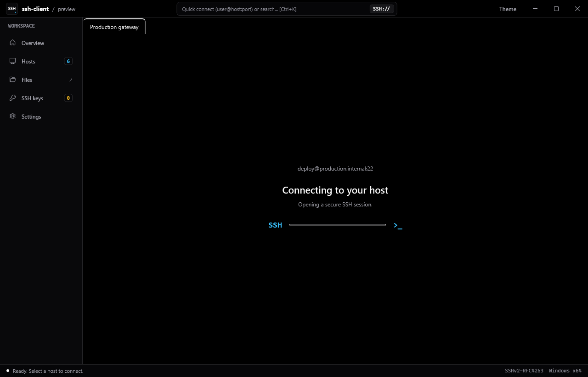Select SSH keys in the sidebar
This screenshot has width=588, height=377.
point(41,98)
